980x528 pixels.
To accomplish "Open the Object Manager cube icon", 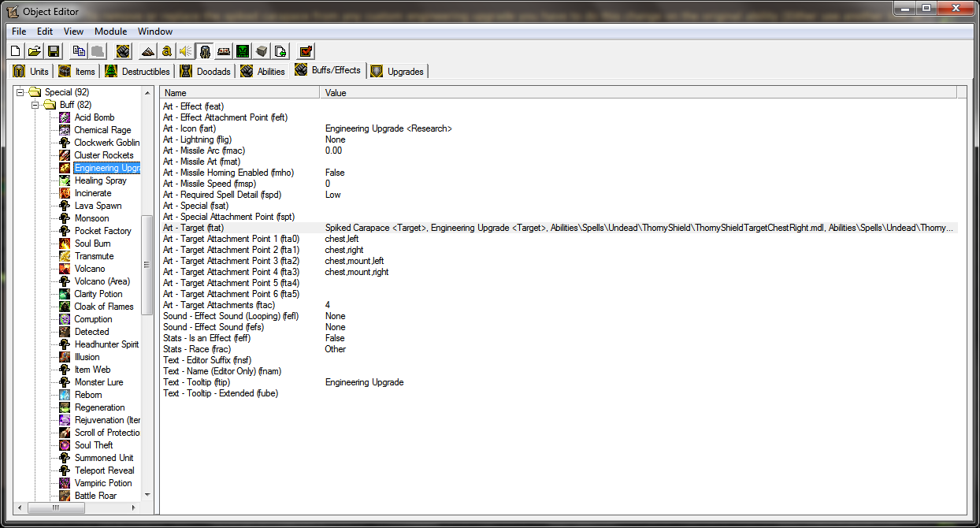I will point(262,51).
